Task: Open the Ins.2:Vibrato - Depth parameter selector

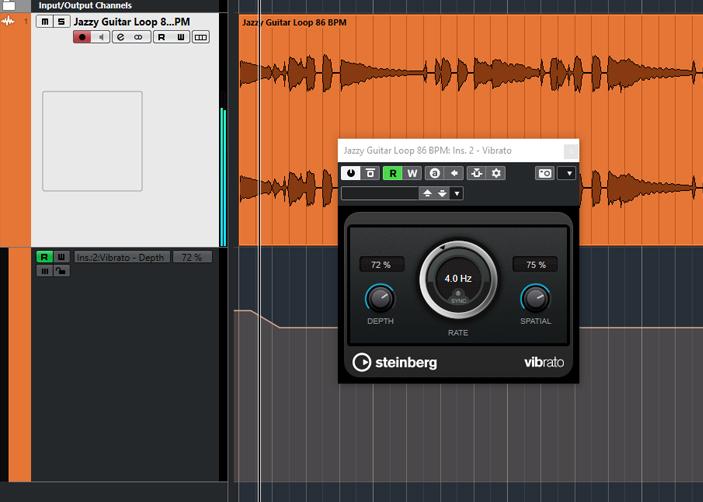Action: click(x=120, y=257)
